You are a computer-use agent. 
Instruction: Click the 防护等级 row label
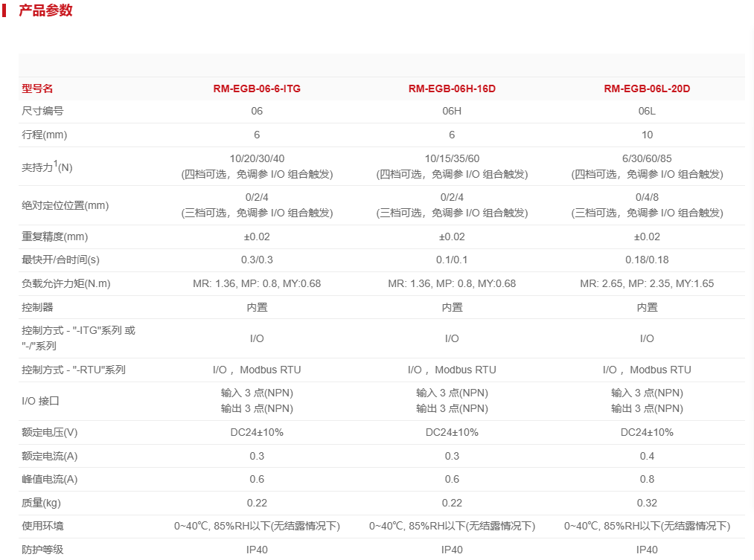click(42, 550)
